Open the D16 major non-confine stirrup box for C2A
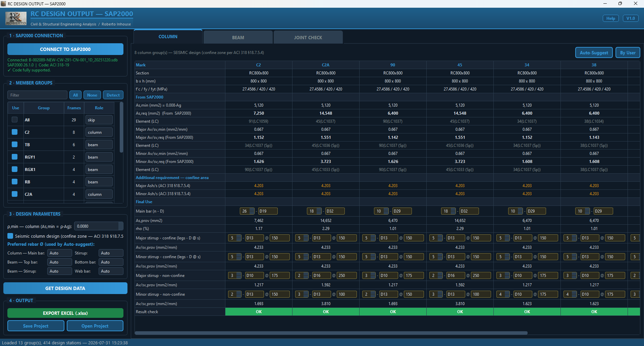The height and width of the screenshot is (346, 644). point(321,276)
